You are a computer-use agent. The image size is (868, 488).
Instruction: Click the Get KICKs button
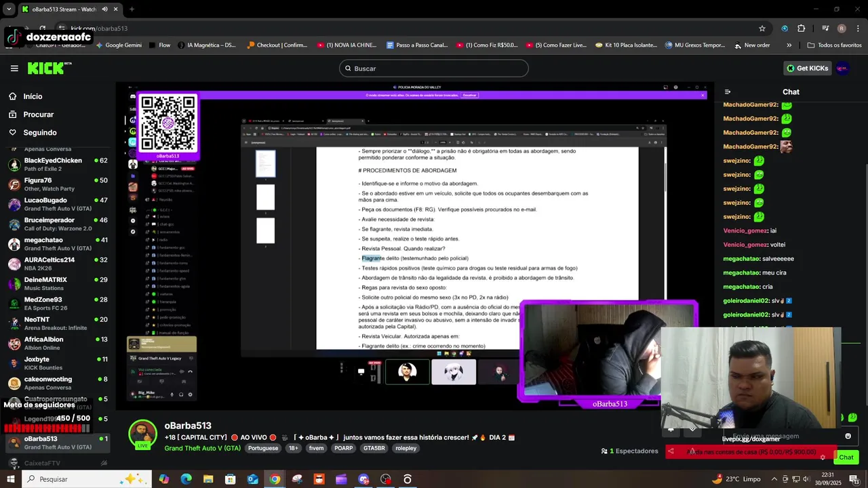click(807, 68)
